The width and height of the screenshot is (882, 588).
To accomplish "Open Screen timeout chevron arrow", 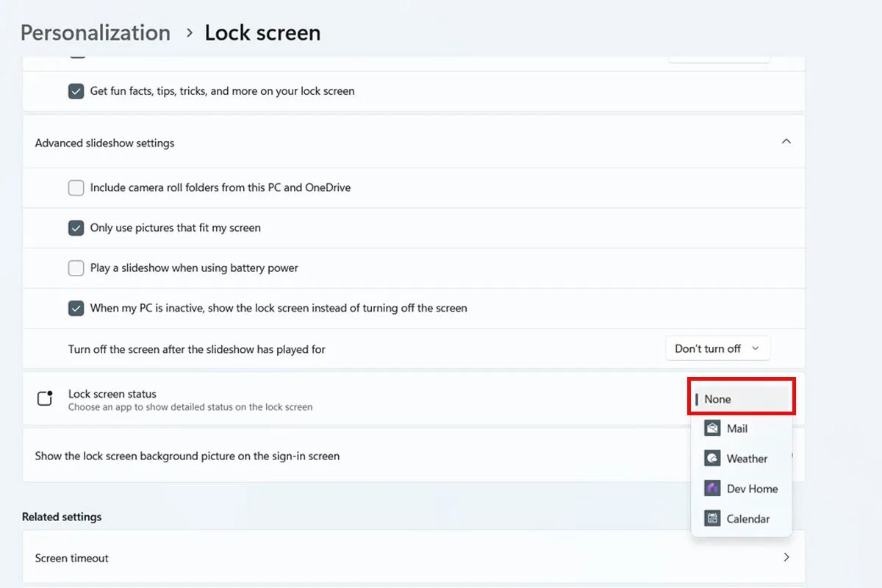I will [786, 557].
